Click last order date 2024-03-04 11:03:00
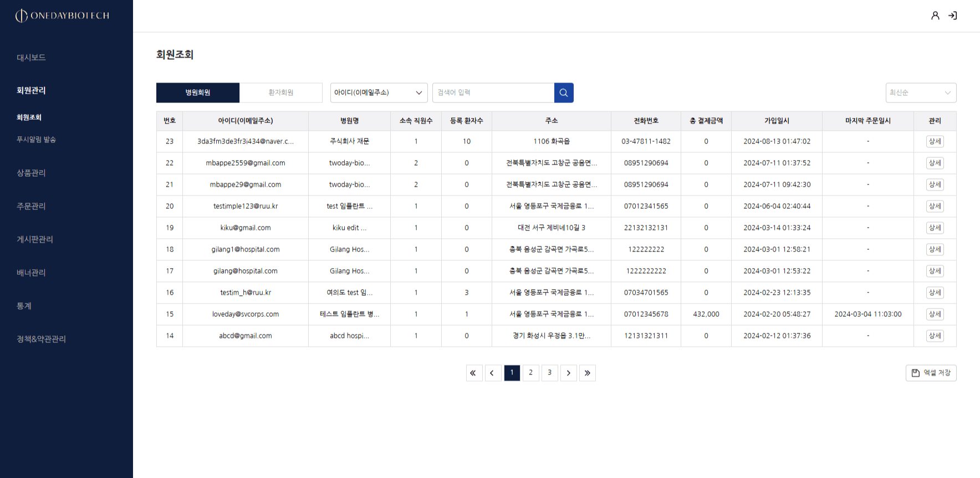Image resolution: width=980 pixels, height=478 pixels. pos(868,314)
